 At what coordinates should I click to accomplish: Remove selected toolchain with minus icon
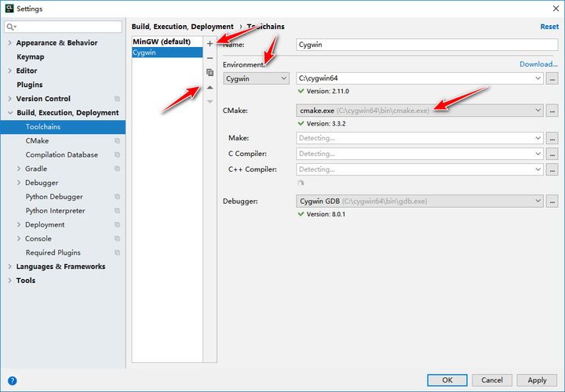click(210, 58)
